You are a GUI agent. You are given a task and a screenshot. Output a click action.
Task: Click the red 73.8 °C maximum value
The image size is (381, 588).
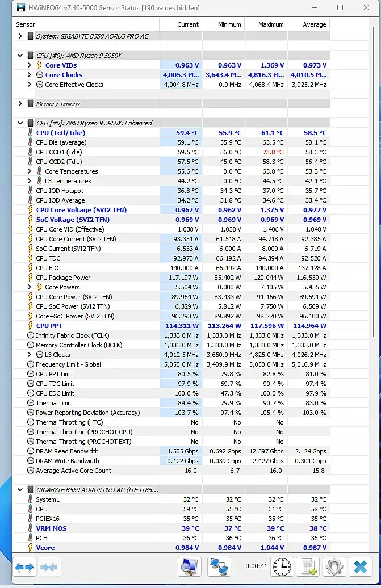(273, 152)
